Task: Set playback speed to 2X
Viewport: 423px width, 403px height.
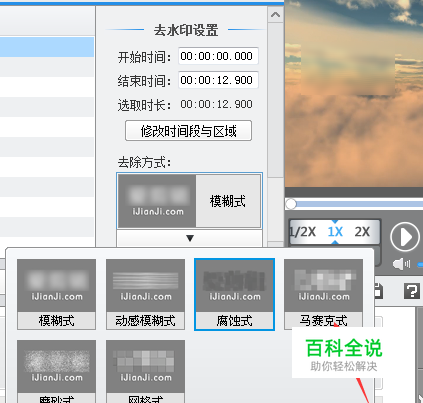Action: (x=362, y=232)
